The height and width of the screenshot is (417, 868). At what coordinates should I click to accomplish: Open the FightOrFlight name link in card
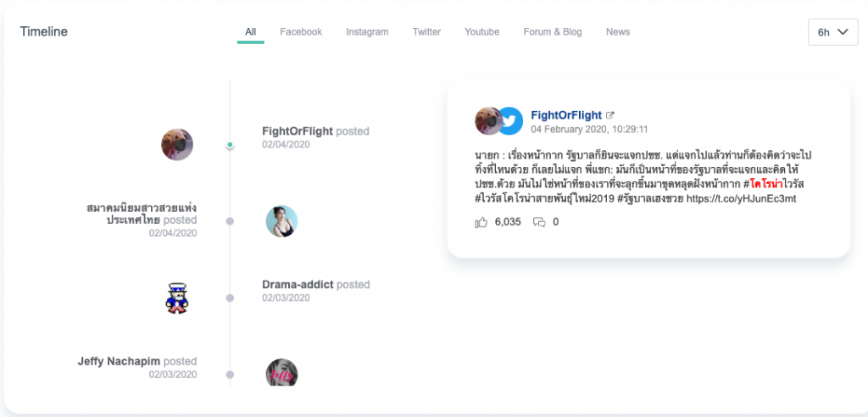point(565,115)
